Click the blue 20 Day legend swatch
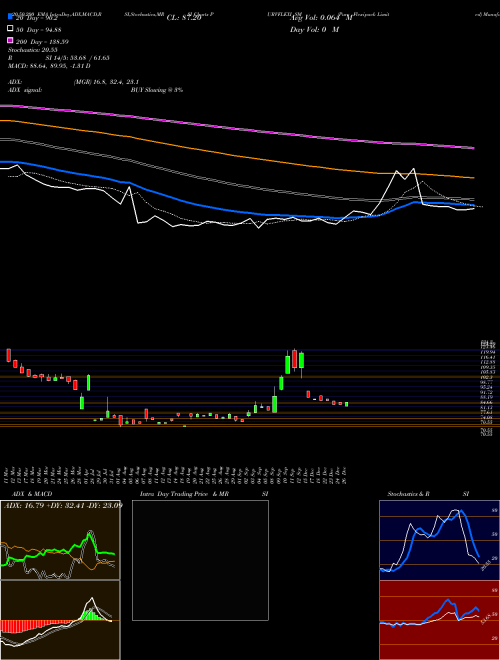Screen dimensions: 500x660 click(x=10, y=16)
